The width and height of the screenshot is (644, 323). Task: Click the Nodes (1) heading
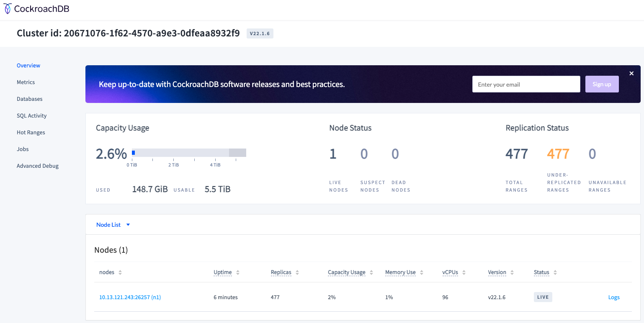click(111, 250)
